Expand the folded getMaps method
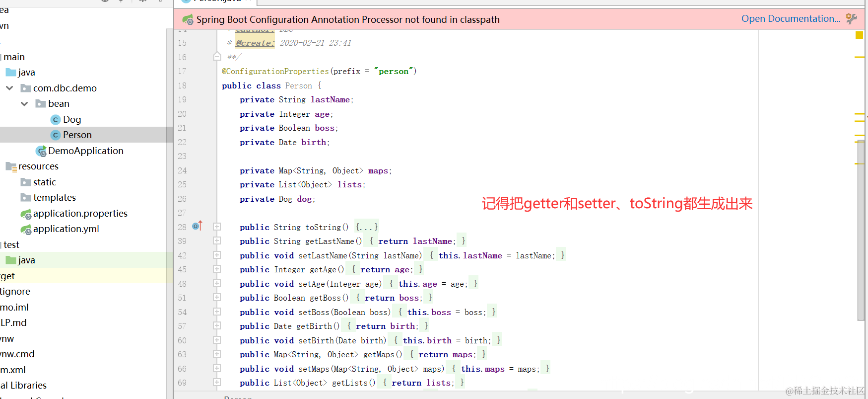Viewport: 868px width, 399px height. click(x=217, y=354)
